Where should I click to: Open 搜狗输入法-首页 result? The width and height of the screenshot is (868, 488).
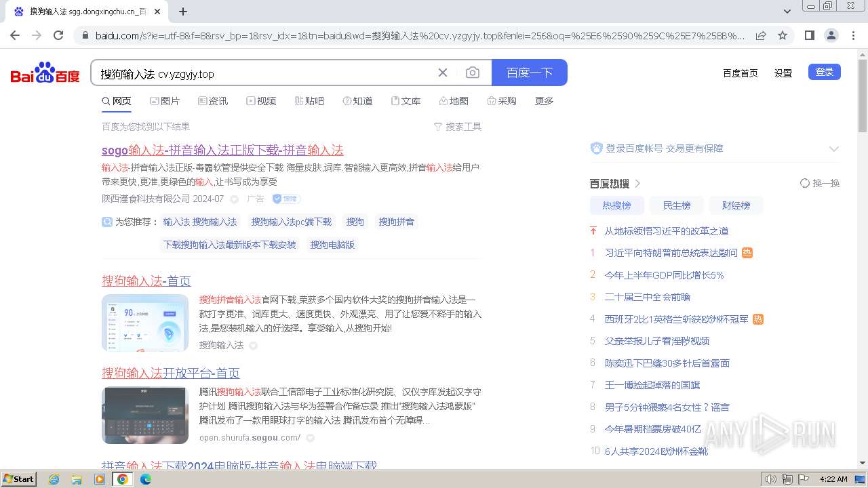click(x=146, y=281)
